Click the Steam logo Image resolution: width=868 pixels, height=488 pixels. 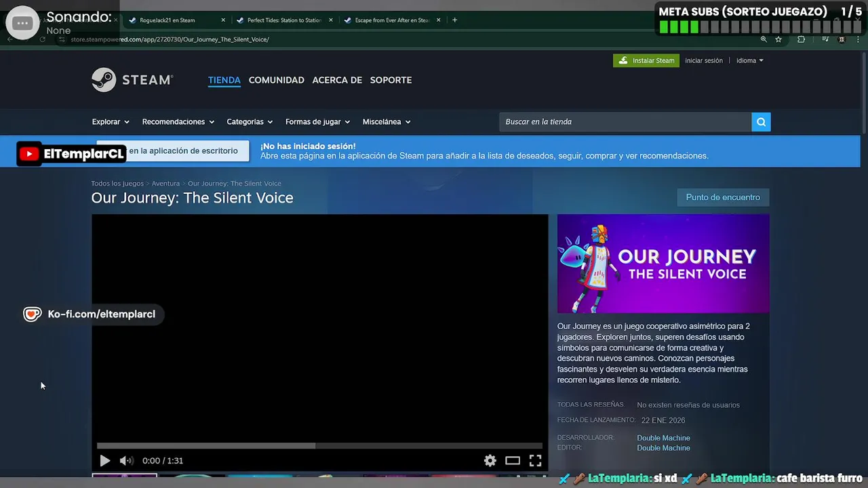[132, 80]
